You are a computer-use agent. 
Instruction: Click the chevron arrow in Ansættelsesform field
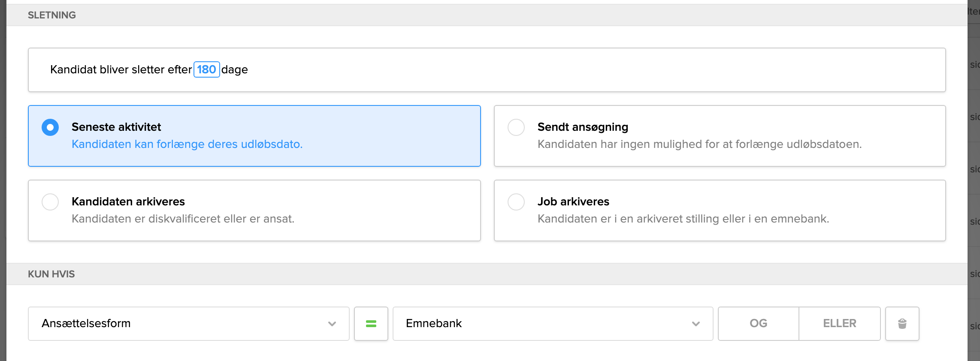[x=332, y=324]
